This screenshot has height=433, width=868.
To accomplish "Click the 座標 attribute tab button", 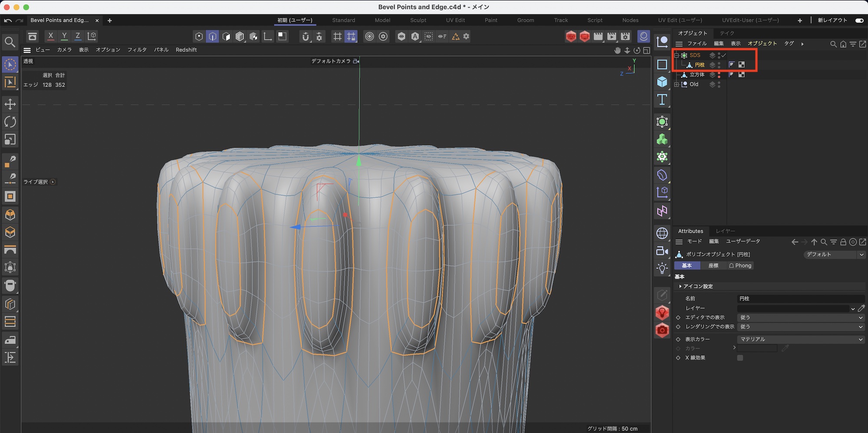I will [713, 266].
